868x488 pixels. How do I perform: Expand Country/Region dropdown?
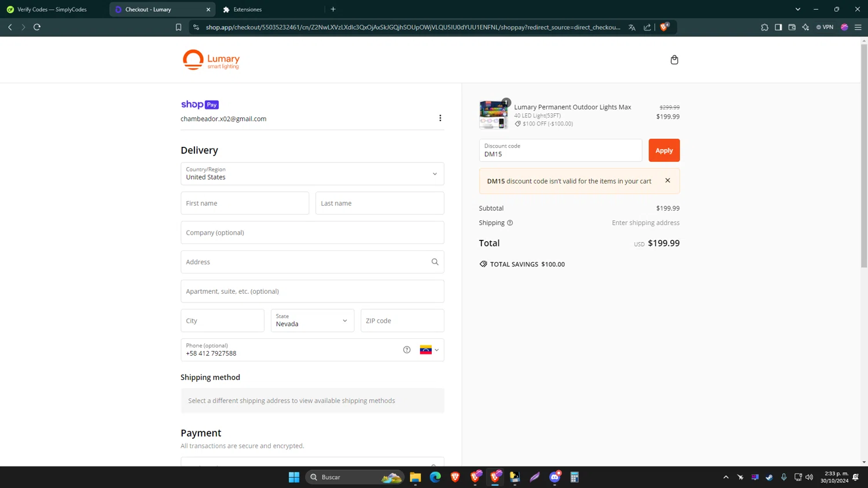pyautogui.click(x=312, y=173)
